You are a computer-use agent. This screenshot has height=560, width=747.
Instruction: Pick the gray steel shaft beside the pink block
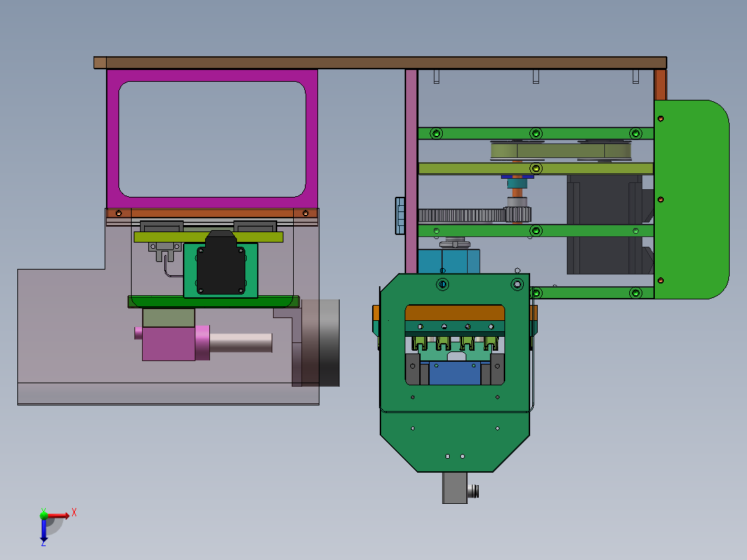click(x=240, y=343)
